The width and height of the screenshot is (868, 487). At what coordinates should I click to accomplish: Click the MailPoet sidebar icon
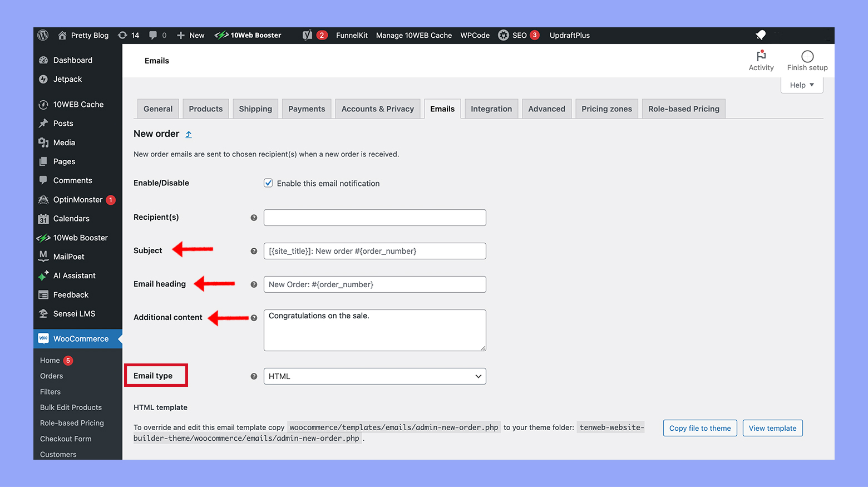[x=43, y=257]
